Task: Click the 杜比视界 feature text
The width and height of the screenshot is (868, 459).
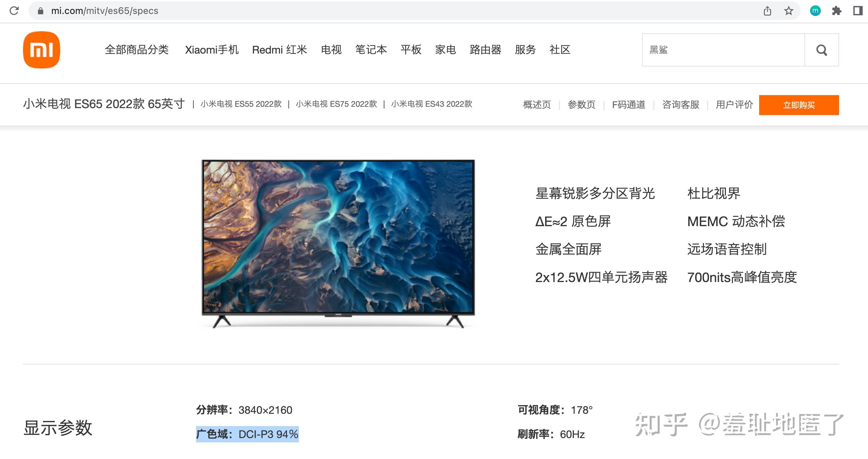Action: pos(714,194)
